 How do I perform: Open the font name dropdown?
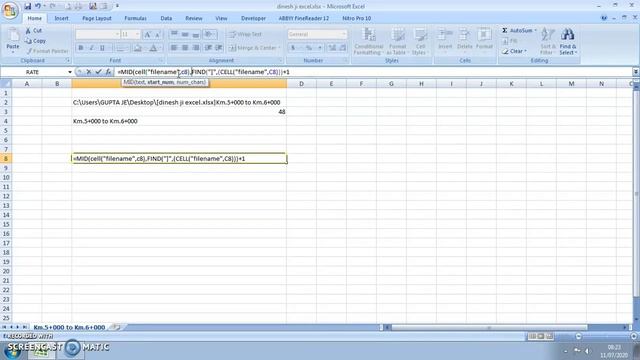point(117,35)
